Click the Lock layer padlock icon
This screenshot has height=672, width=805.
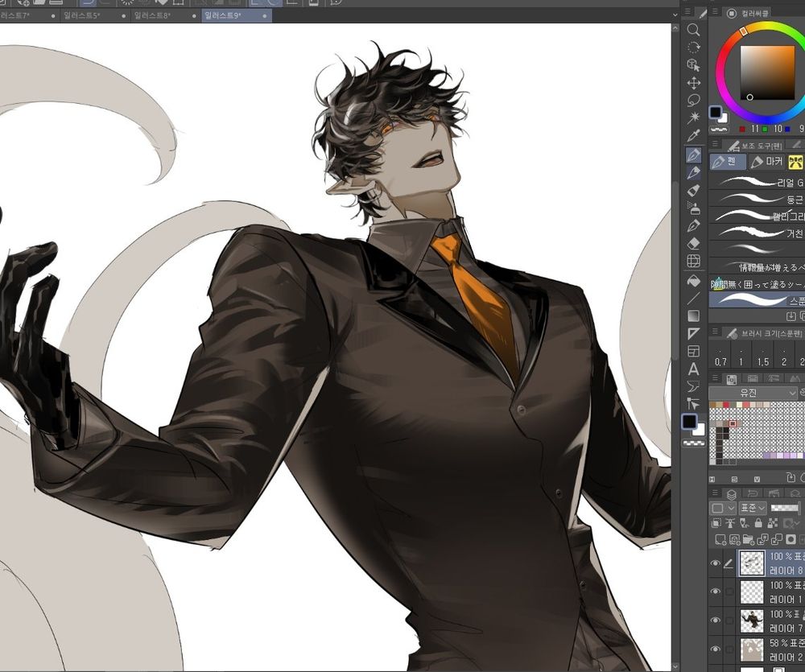[x=758, y=523]
